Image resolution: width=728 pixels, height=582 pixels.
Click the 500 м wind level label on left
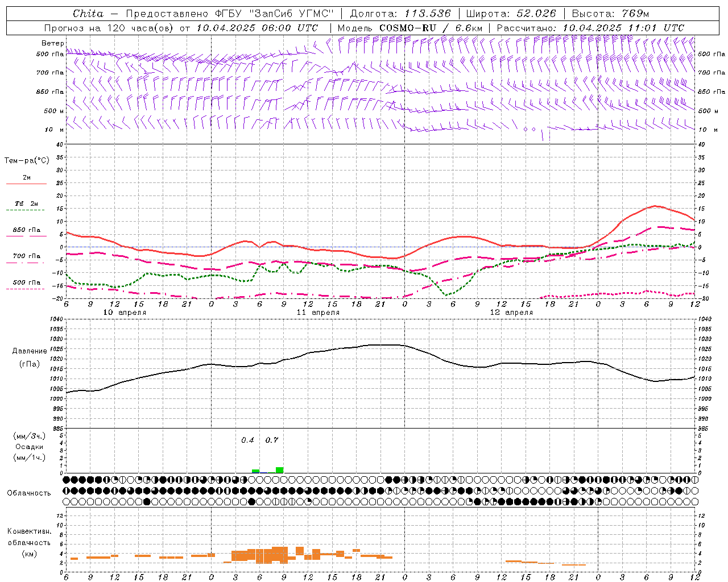coord(54,111)
